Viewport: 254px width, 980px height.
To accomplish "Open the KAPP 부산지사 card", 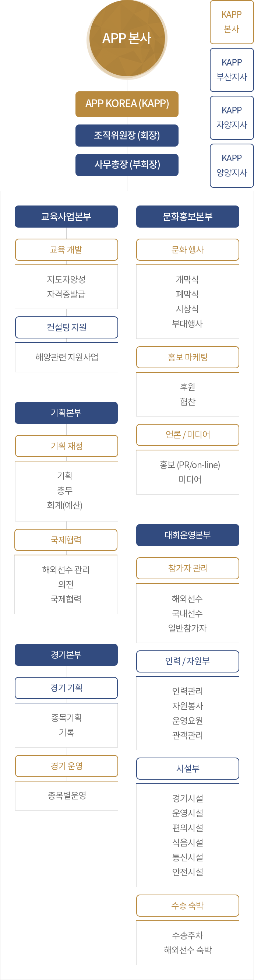I will (x=232, y=70).
